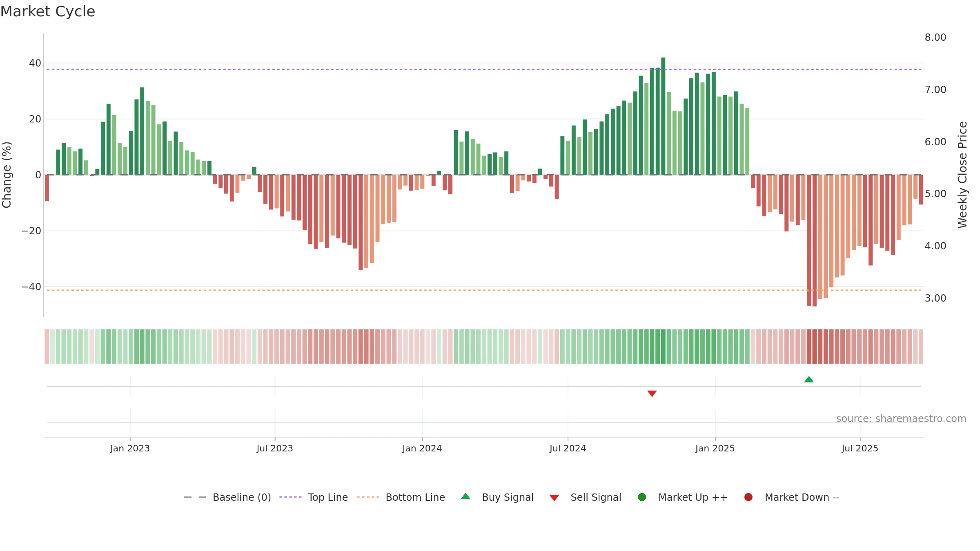This screenshot has height=551, width=980.
Task: Click the green circle icon in legend
Action: [x=642, y=497]
